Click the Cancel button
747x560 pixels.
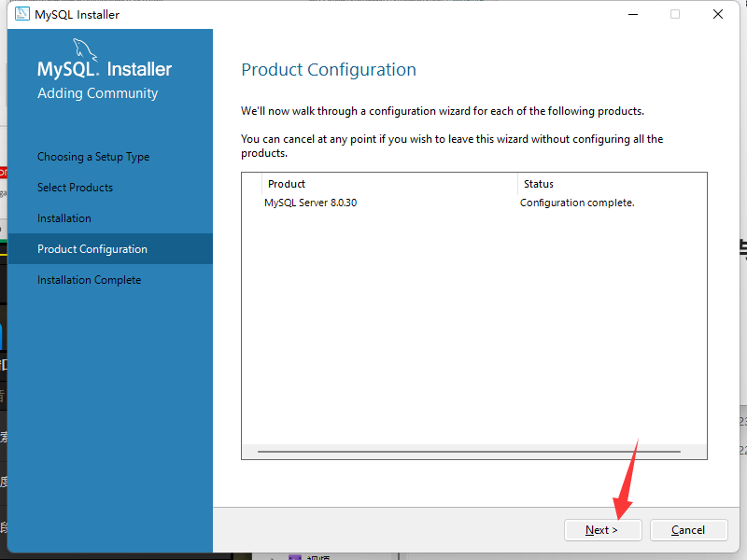pyautogui.click(x=688, y=530)
